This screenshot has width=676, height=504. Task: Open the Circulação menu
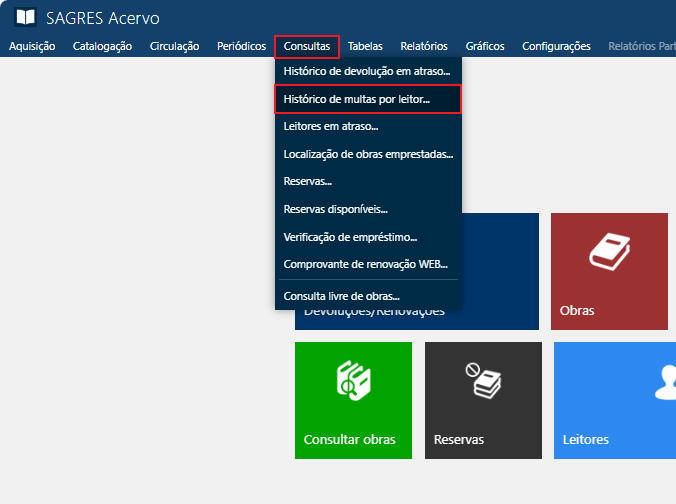click(174, 46)
